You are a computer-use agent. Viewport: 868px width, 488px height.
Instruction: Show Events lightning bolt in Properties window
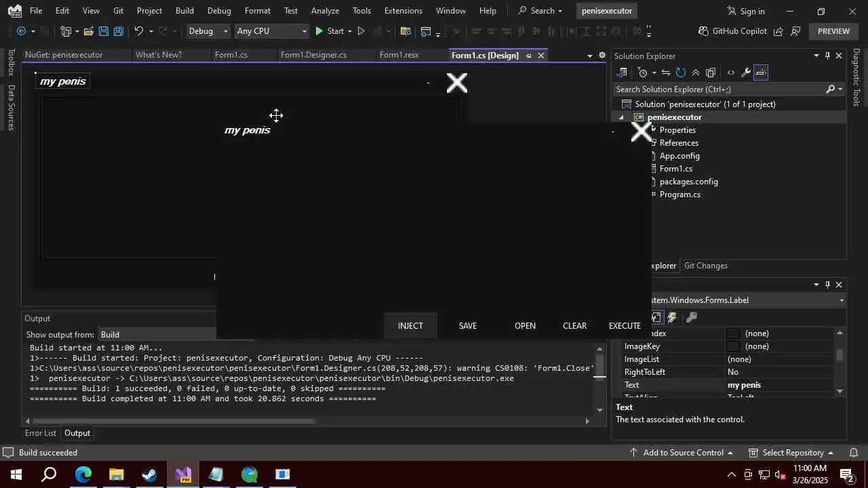click(x=672, y=317)
